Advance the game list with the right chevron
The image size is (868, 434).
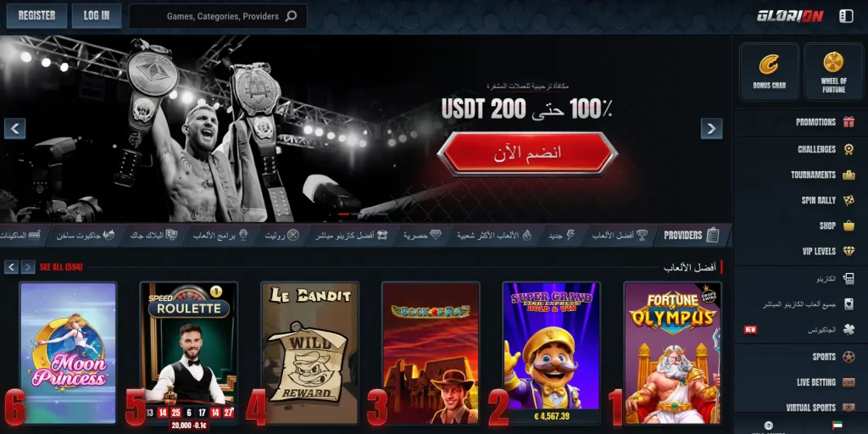pos(28,267)
